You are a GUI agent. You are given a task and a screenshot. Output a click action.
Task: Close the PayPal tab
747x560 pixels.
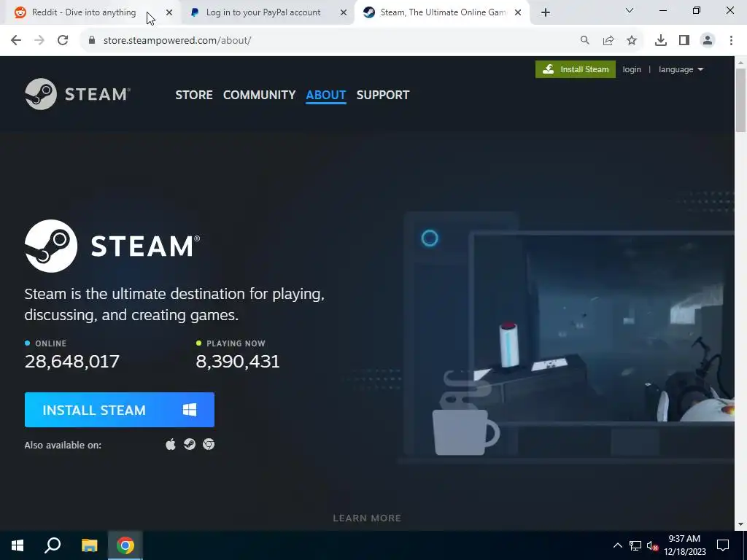pyautogui.click(x=344, y=13)
